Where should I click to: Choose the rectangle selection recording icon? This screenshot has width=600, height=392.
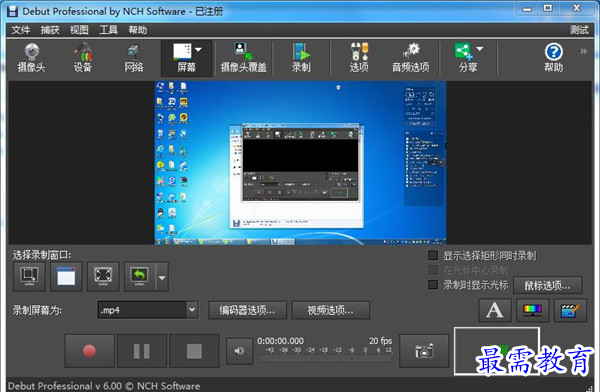(29, 276)
